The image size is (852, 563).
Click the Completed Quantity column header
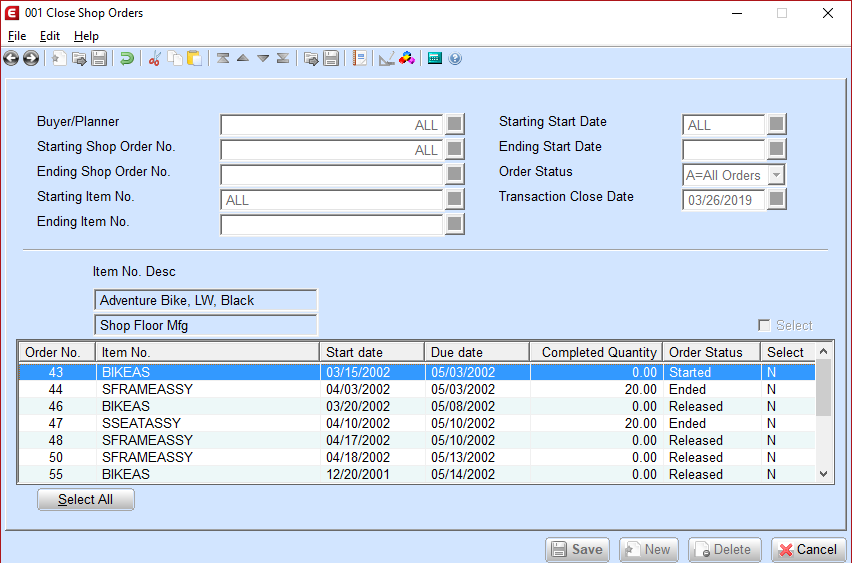[x=597, y=352]
